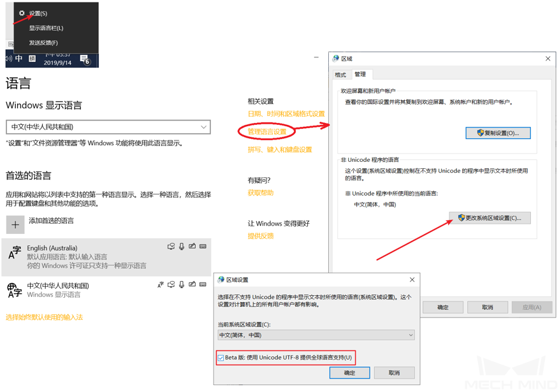Screen dimensions: 559x392
Task: Open the notification center icon in taskbar
Action: pyautogui.click(x=85, y=59)
